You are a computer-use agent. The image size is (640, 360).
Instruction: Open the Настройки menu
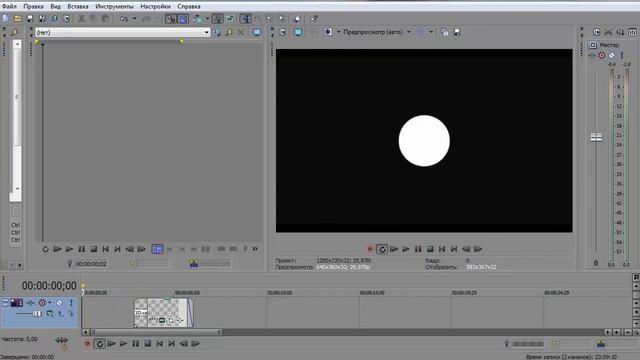coord(155,7)
